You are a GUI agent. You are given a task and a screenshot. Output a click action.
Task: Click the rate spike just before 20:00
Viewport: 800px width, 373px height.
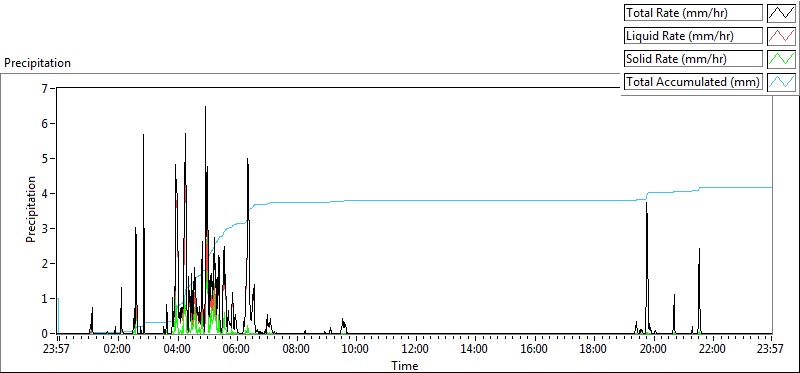[x=646, y=204]
